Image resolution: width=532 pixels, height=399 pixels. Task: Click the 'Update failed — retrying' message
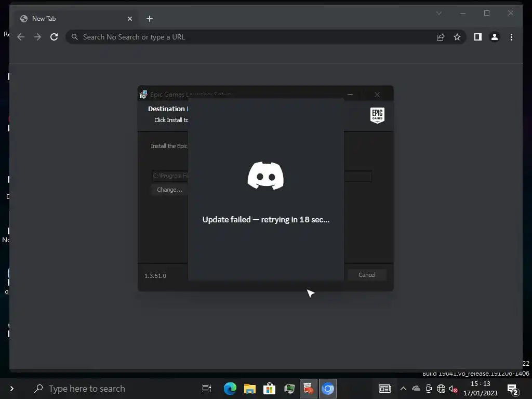click(x=266, y=220)
